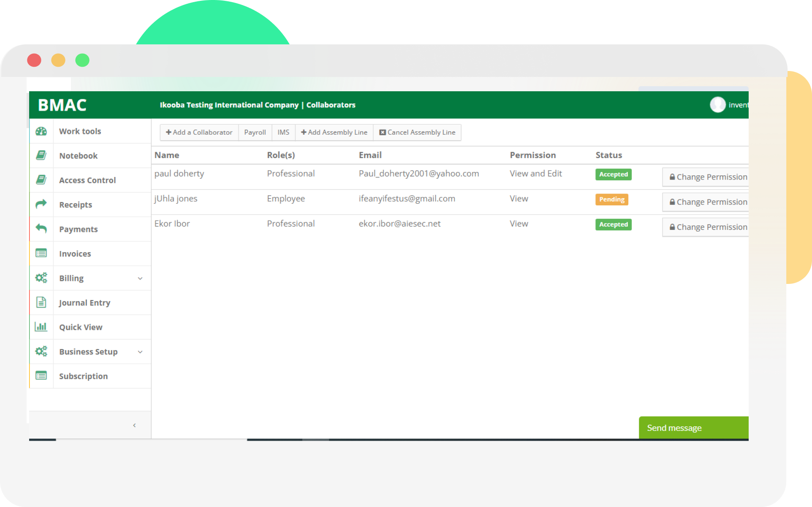
Task: Click Add a Collaborator button
Action: [199, 133]
